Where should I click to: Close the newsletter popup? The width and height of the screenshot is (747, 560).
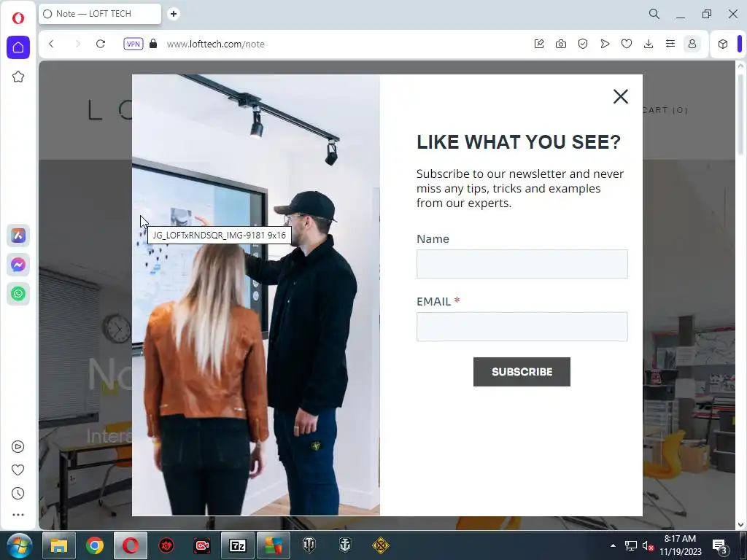[x=620, y=96]
